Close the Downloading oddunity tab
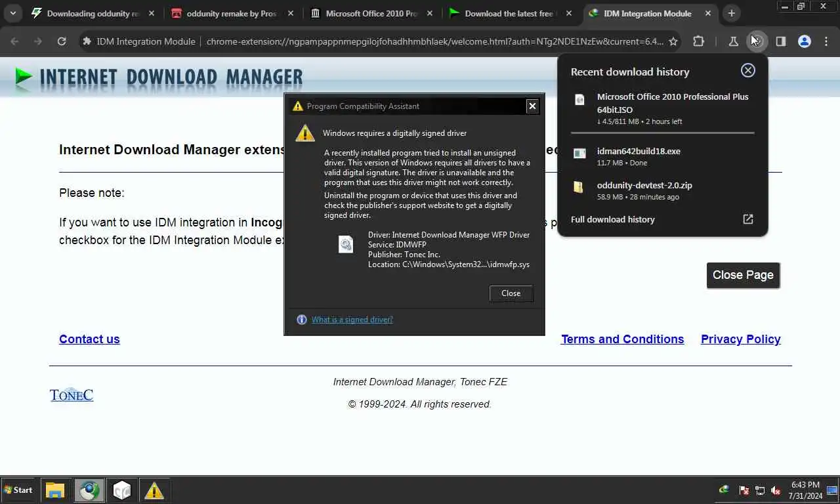Viewport: 840px width, 504px height. click(x=152, y=13)
